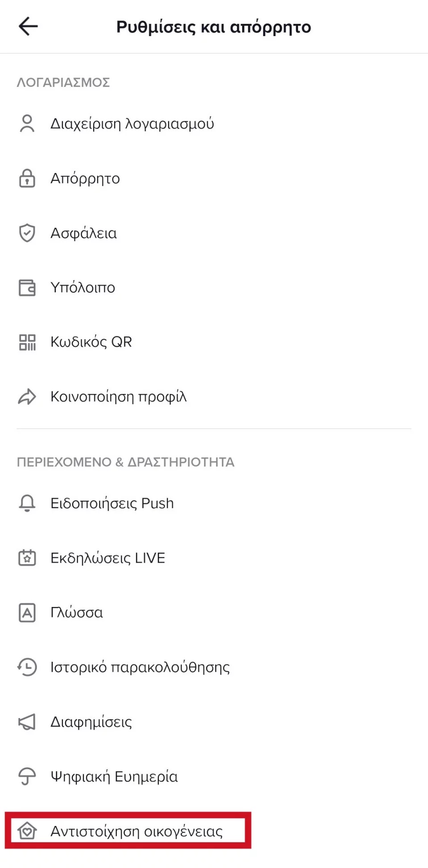Viewport: 428px width, 868px height.
Task: Click the megaphone icon for Διαφημίσεις
Action: pyautogui.click(x=27, y=722)
